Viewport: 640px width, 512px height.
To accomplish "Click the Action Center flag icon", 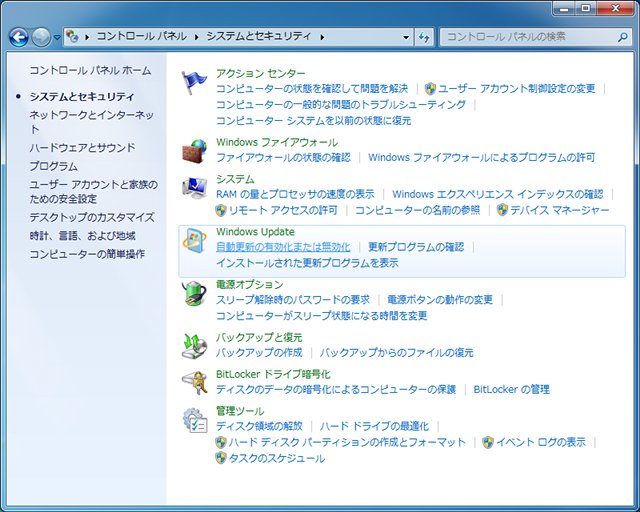I will pos(194,82).
